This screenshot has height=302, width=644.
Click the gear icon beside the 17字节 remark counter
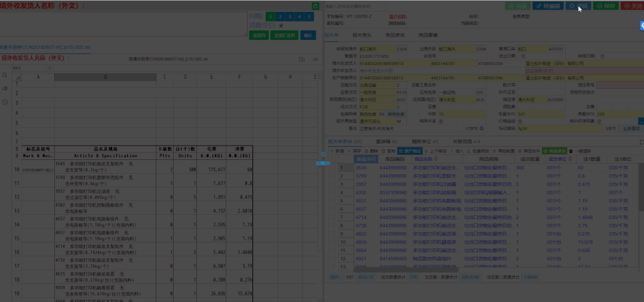482,128
